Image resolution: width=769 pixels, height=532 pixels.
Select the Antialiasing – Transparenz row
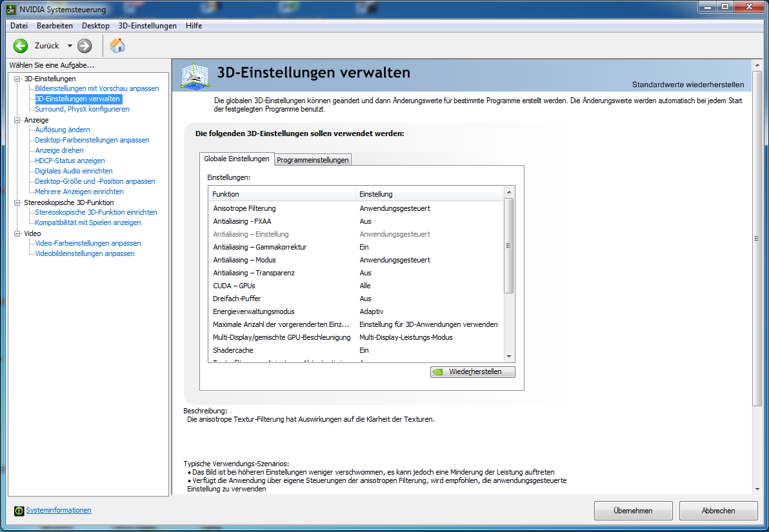(x=356, y=273)
